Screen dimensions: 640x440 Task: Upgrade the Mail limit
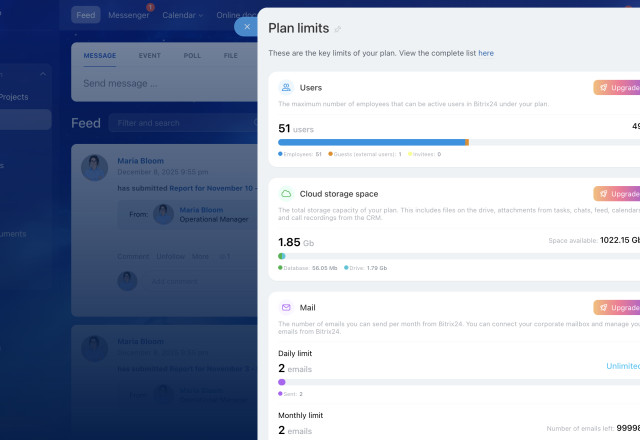click(617, 308)
